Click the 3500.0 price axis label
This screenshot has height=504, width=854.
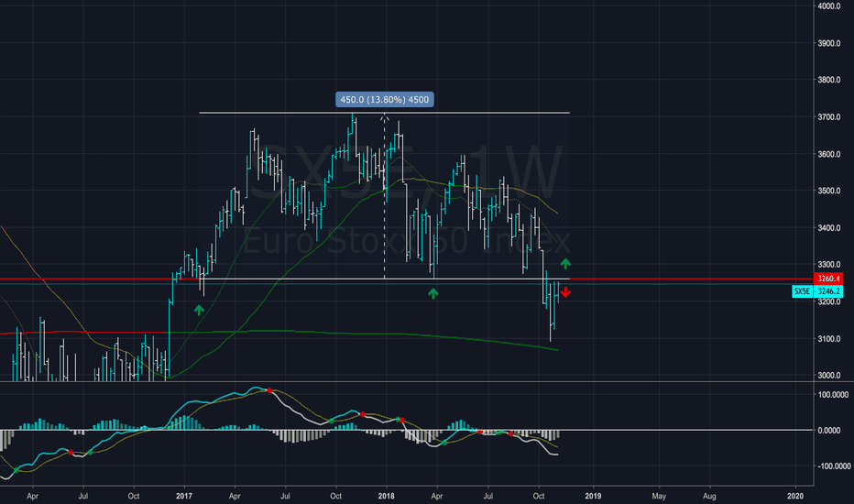click(x=829, y=191)
